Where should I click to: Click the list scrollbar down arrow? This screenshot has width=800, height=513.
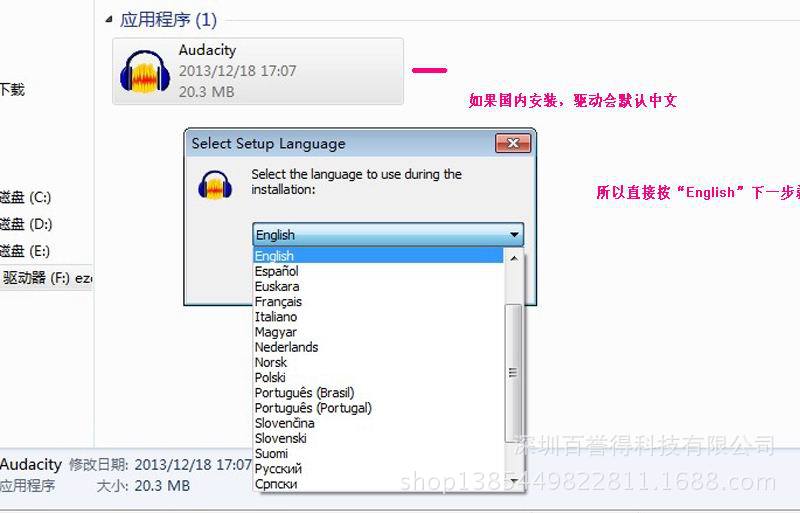click(x=514, y=481)
